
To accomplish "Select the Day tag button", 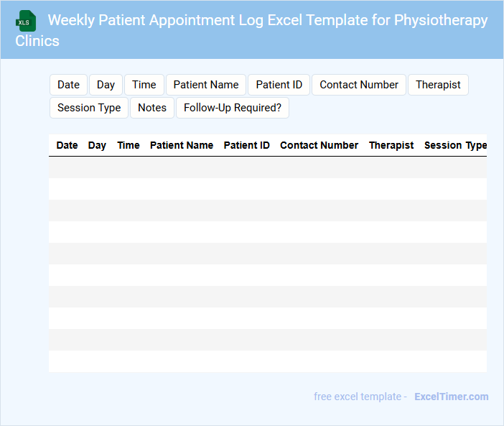I will pos(106,85).
